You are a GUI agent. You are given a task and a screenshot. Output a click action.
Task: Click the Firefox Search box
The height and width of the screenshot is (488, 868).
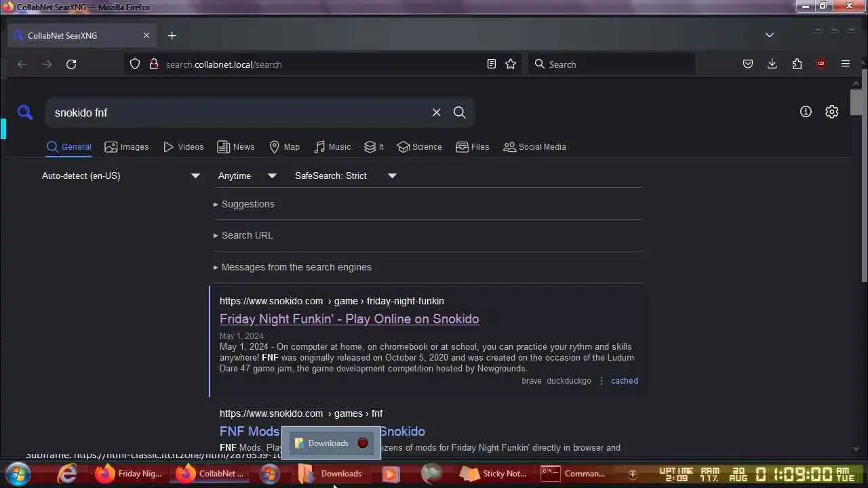(612, 64)
